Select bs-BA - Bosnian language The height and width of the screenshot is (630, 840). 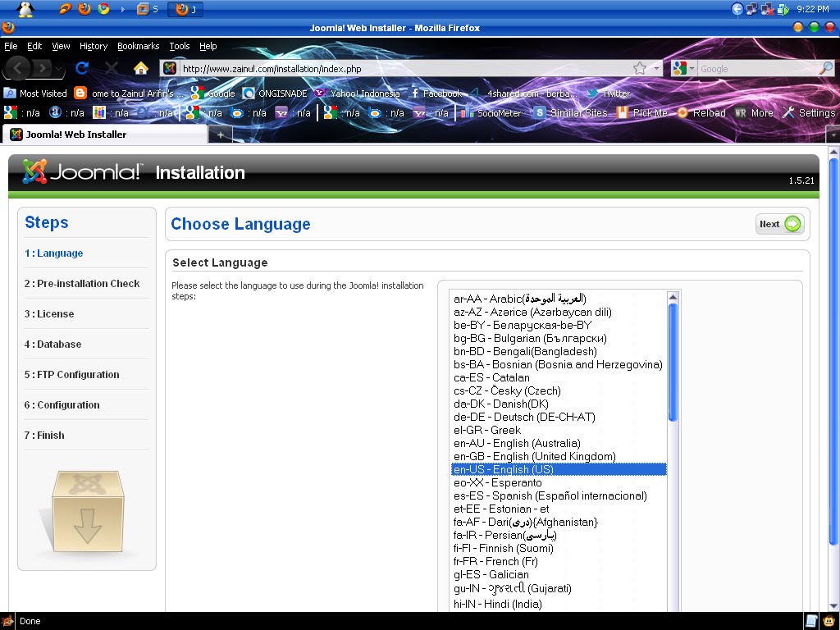tap(559, 364)
